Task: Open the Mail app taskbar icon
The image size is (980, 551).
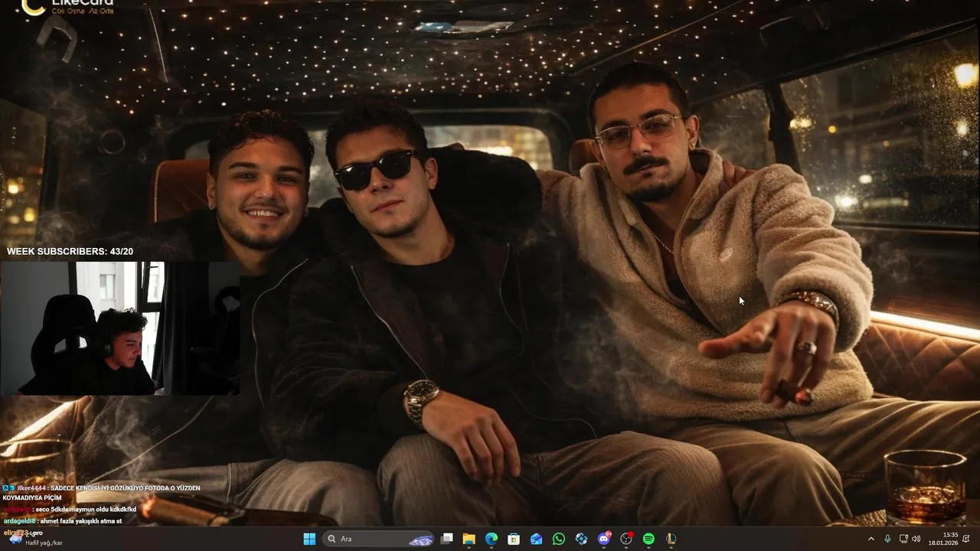Action: [x=536, y=539]
